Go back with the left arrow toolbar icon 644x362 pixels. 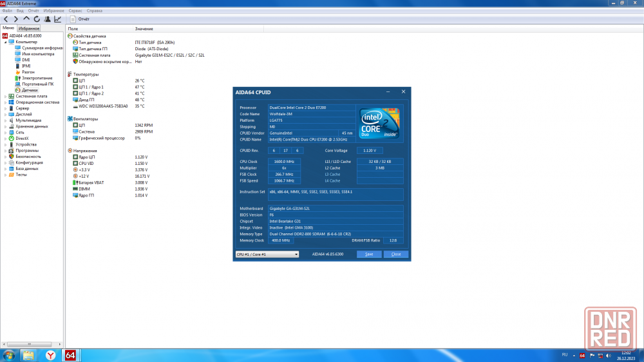click(6, 19)
